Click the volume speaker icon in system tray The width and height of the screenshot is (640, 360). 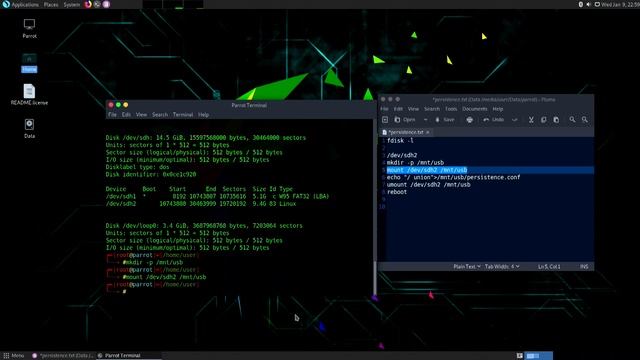(588, 4)
